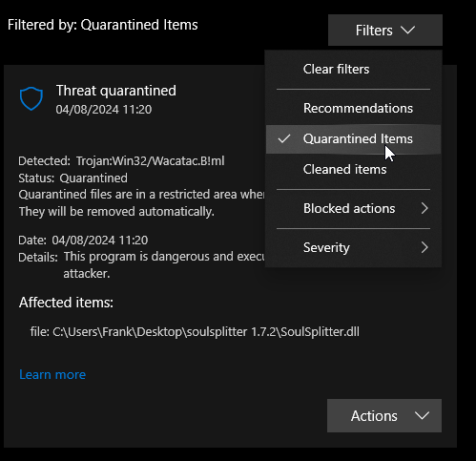Open the Blocked actions filter entry

(353, 209)
